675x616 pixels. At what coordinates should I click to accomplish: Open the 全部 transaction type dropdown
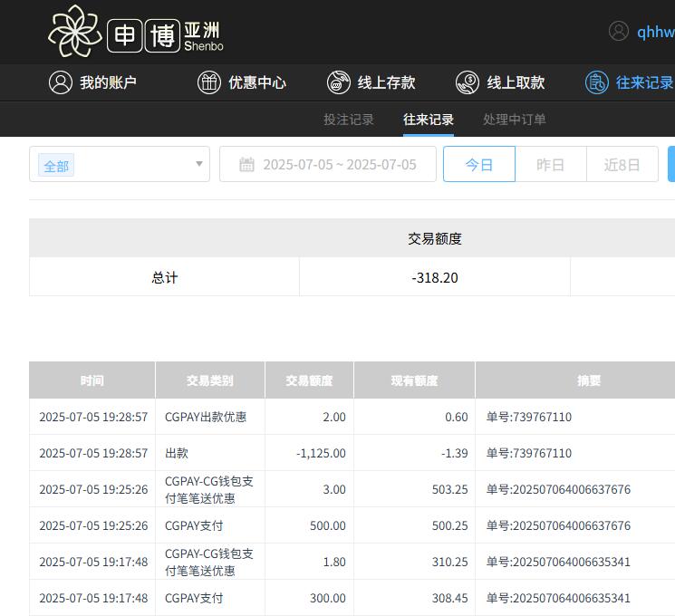click(x=118, y=165)
